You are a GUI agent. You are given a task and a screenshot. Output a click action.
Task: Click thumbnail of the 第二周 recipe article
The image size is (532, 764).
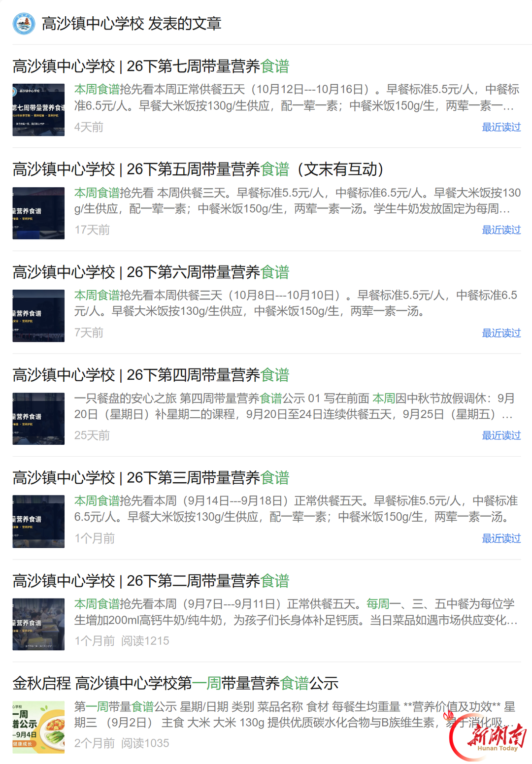(x=38, y=624)
